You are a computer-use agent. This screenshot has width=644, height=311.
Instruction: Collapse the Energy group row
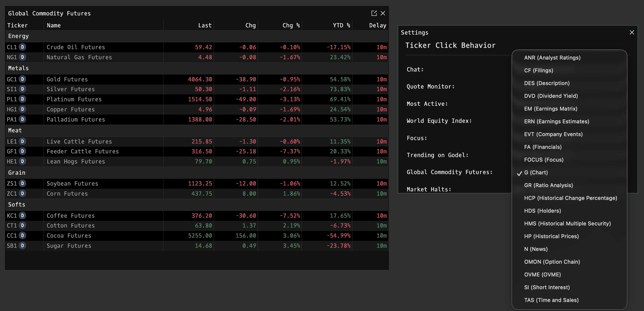[x=197, y=36]
